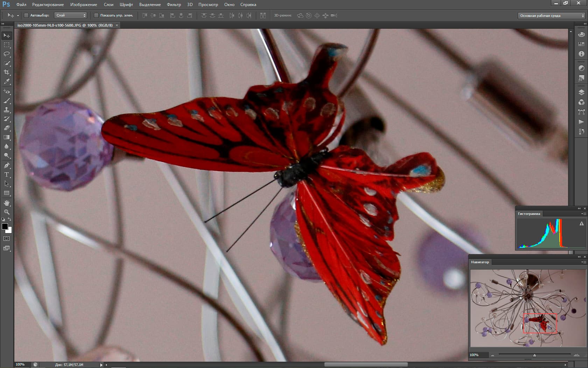588x368 pixels.
Task: Select the Blur tool
Action: click(7, 146)
